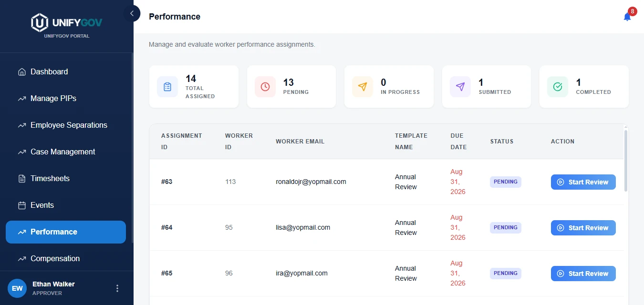Start Review for assignment #63
The height and width of the screenshot is (305, 644).
[x=583, y=182]
